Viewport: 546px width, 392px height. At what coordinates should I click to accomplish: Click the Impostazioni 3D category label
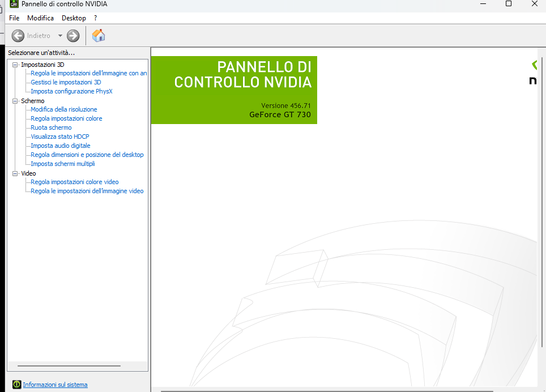click(42, 65)
